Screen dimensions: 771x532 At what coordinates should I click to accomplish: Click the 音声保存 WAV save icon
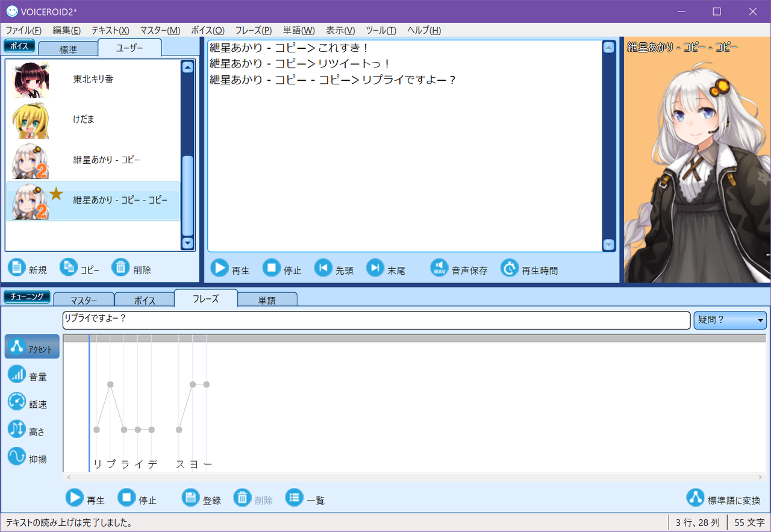click(440, 268)
